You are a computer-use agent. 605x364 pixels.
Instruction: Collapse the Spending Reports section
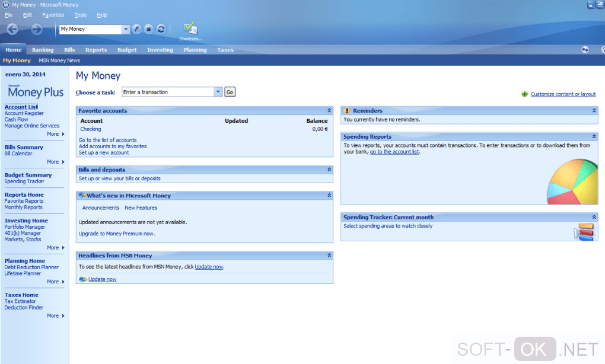point(594,136)
